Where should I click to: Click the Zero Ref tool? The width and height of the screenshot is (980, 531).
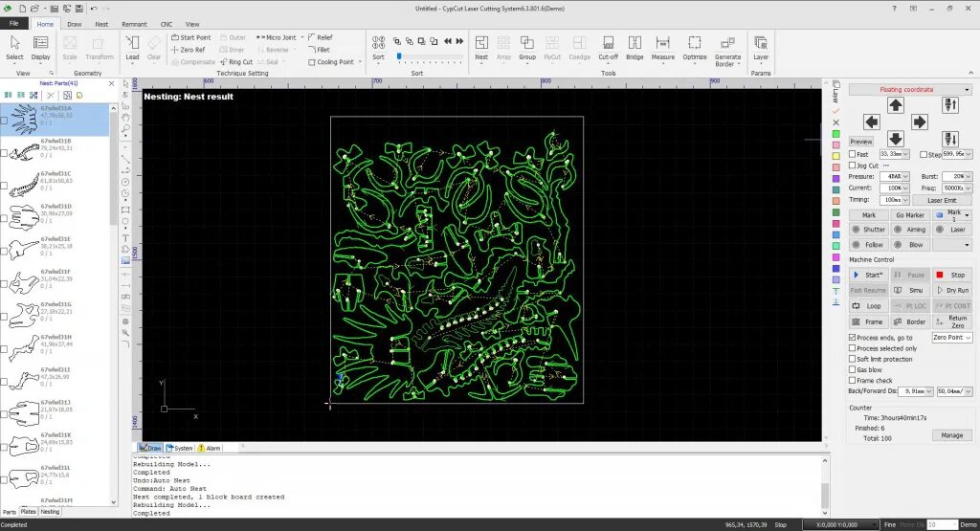pyautogui.click(x=189, y=50)
